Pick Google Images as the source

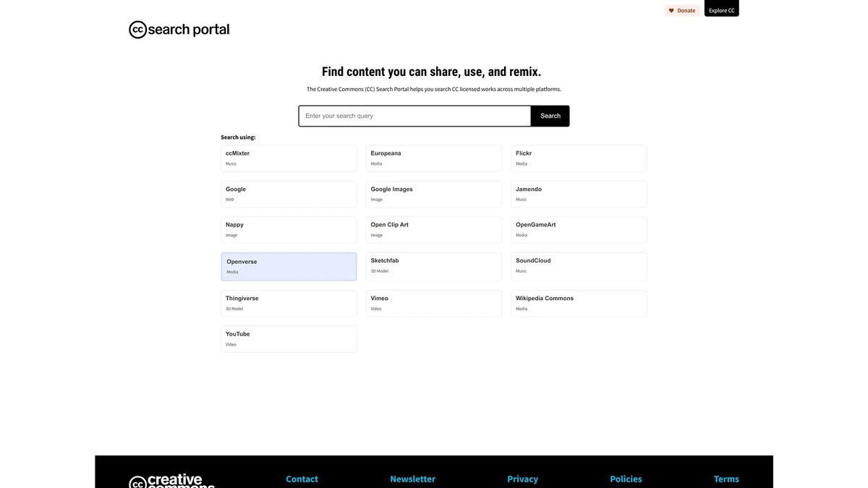click(x=433, y=194)
